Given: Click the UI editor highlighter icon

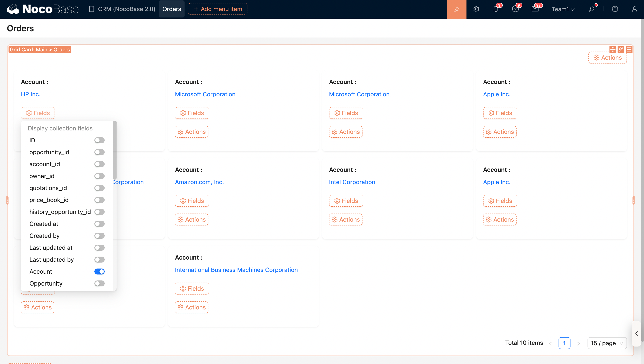Looking at the screenshot, I should [456, 9].
